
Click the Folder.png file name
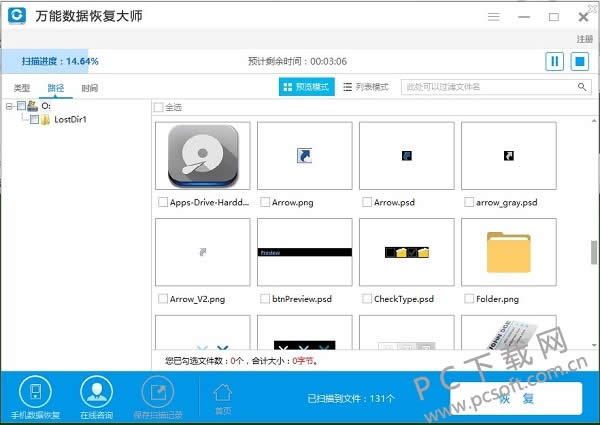coord(497,299)
